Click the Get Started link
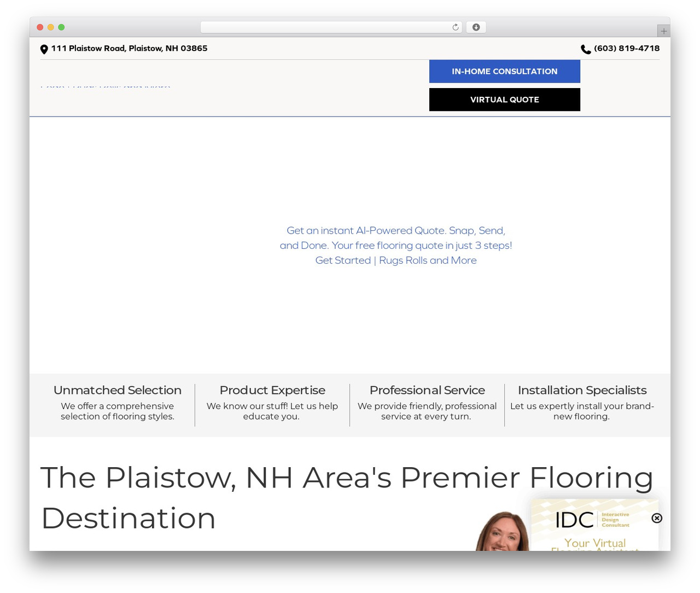This screenshot has width=700, height=593. [x=343, y=260]
